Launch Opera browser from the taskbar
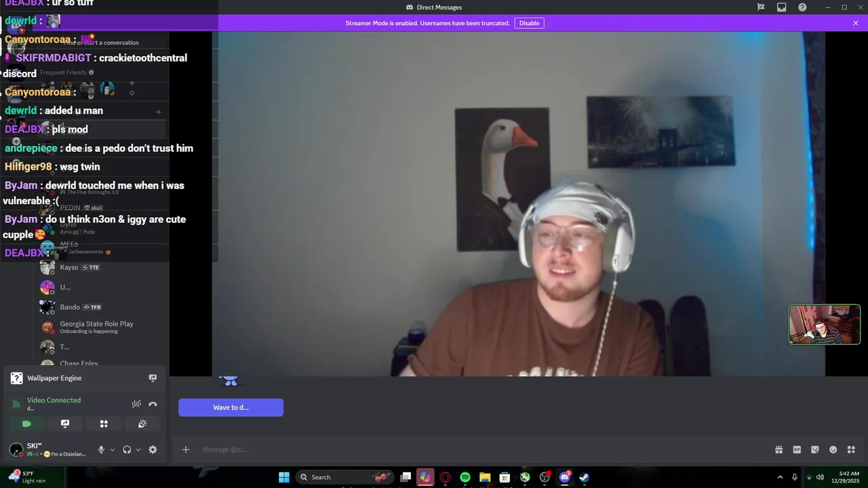This screenshot has width=868, height=488. (445, 477)
